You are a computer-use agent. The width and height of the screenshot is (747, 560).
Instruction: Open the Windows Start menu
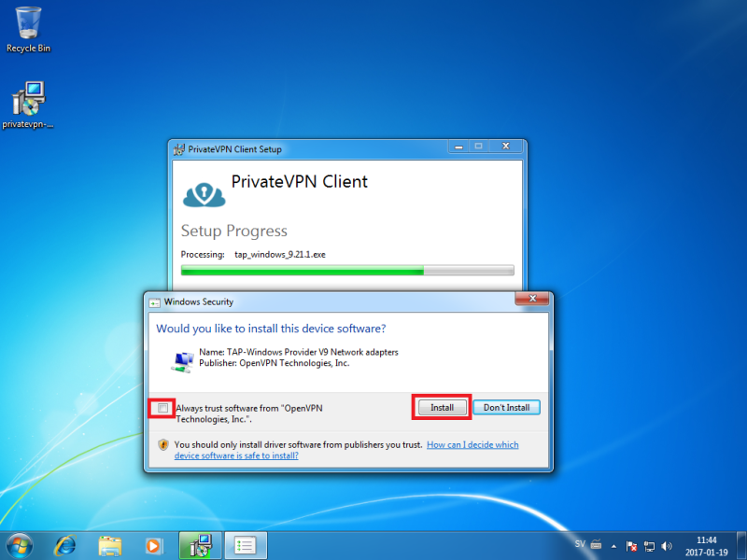tap(21, 544)
